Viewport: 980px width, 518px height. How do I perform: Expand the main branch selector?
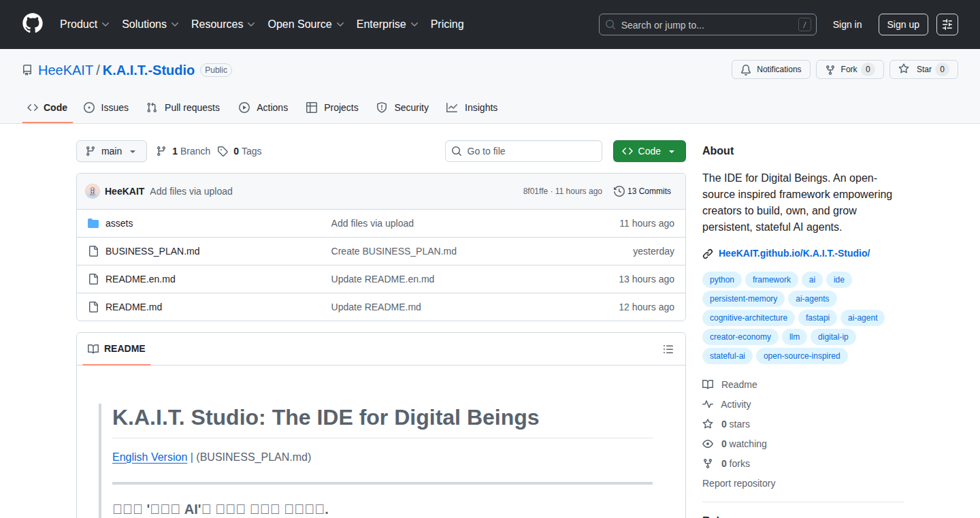112,151
